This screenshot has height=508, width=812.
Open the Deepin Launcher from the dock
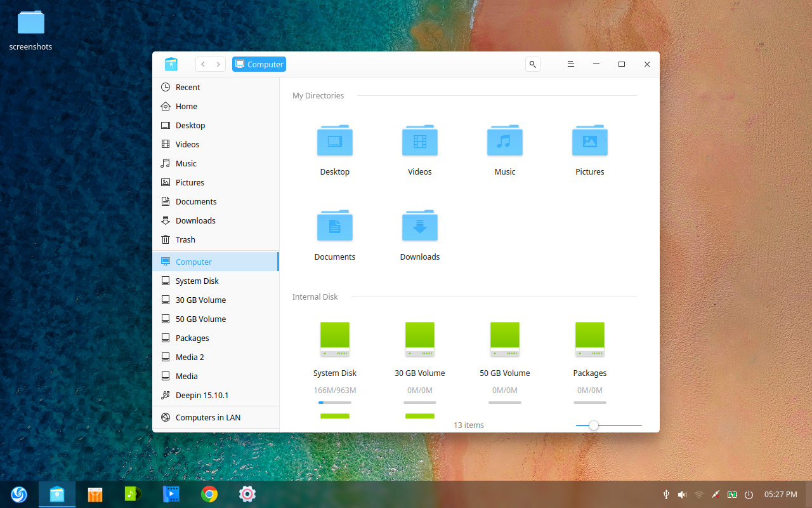pos(18,494)
